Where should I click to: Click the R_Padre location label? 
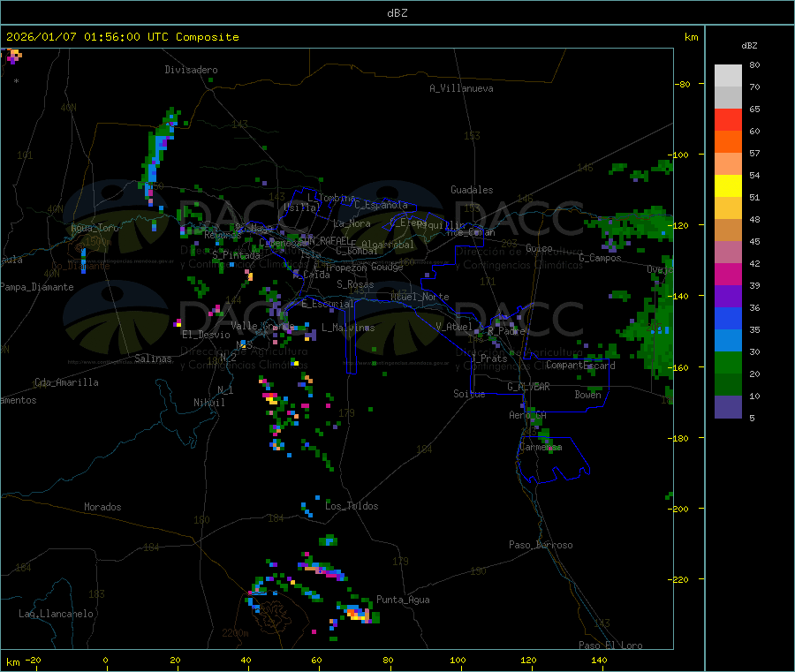coord(506,331)
